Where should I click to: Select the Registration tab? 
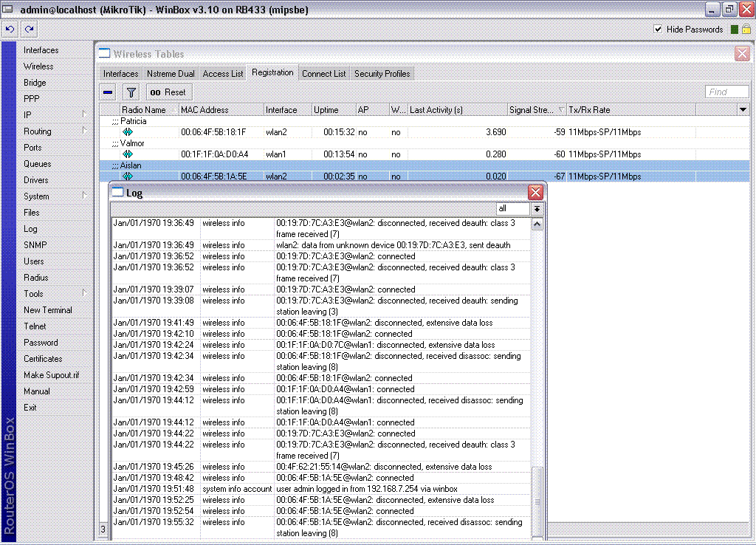point(272,72)
